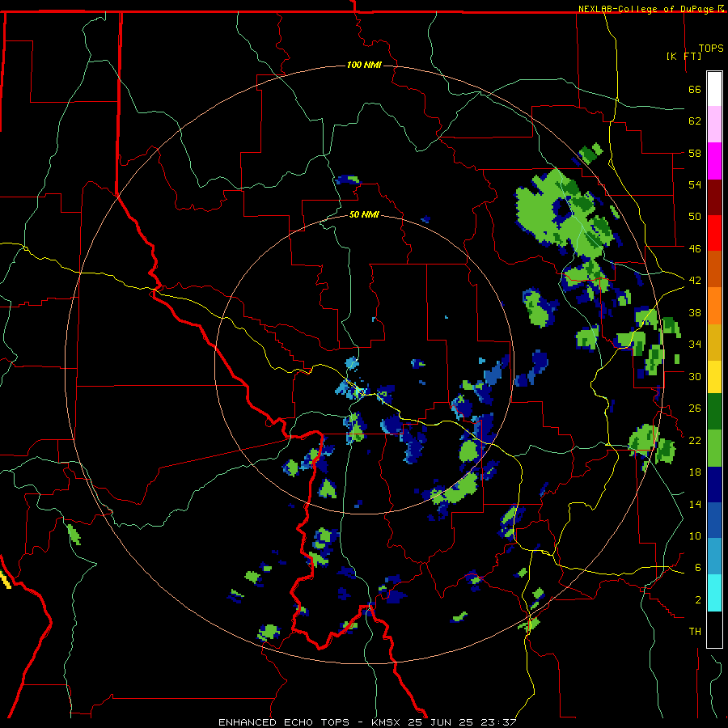
Task: Click the [K FT] units label
Action: (684, 56)
